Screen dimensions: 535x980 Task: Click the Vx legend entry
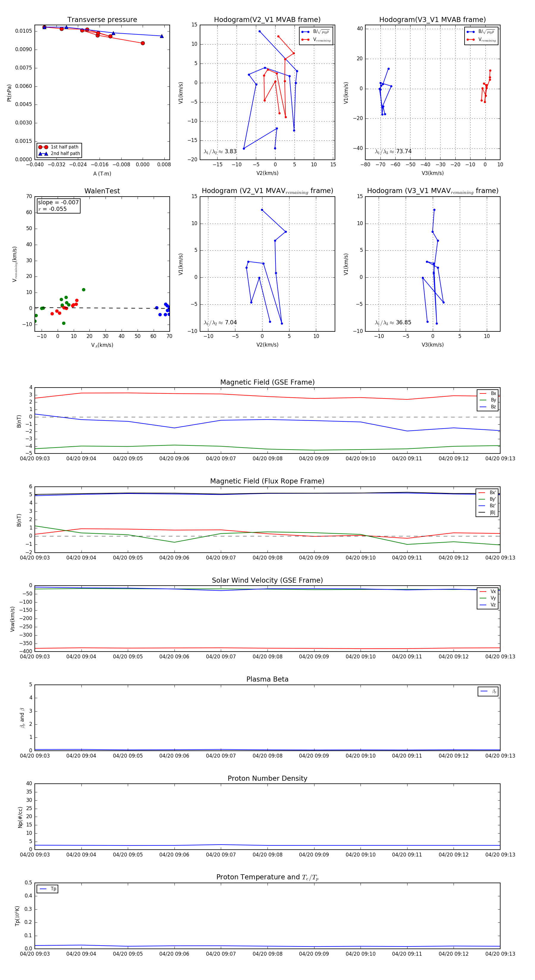[488, 591]
